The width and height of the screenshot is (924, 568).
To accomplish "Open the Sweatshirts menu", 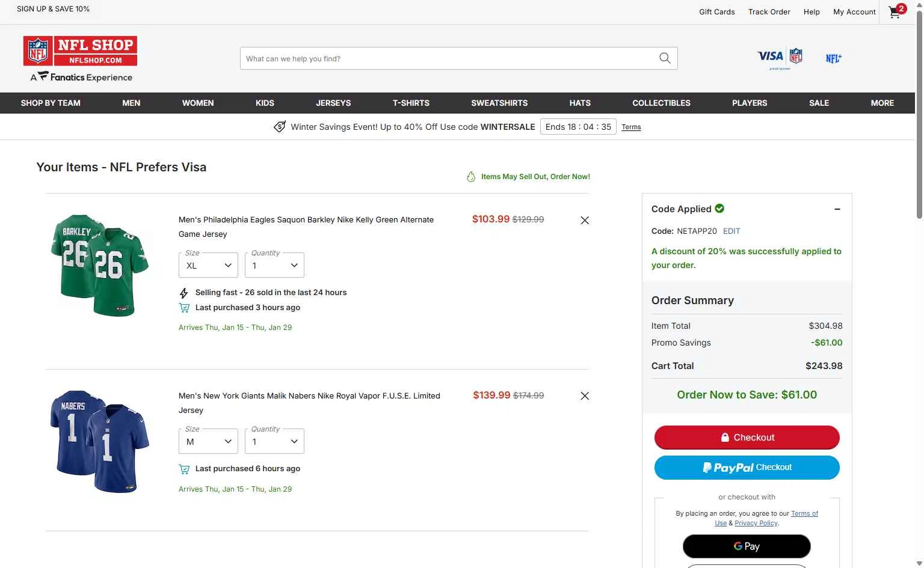I will (499, 103).
